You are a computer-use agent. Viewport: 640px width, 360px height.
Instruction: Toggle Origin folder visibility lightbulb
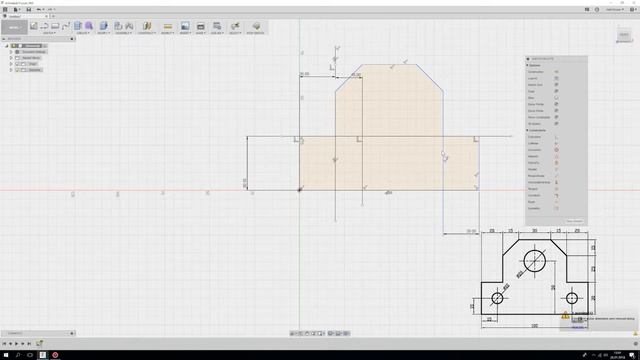click(x=18, y=64)
